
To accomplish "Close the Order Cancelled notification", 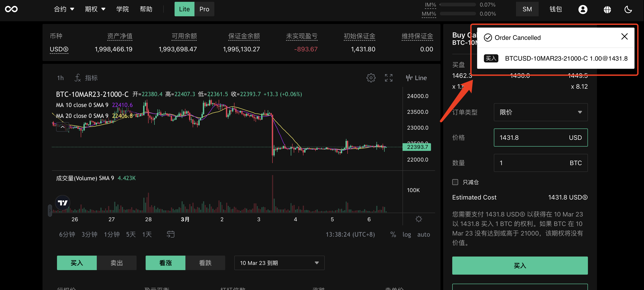I will pyautogui.click(x=624, y=36).
